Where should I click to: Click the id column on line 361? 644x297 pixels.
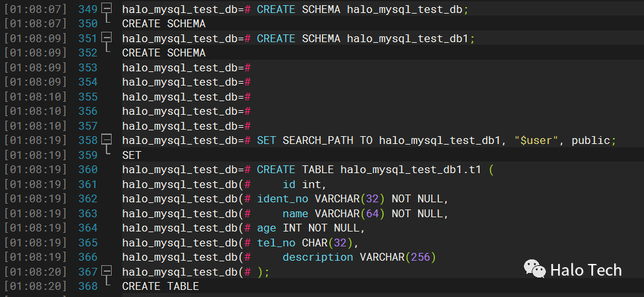(289, 184)
